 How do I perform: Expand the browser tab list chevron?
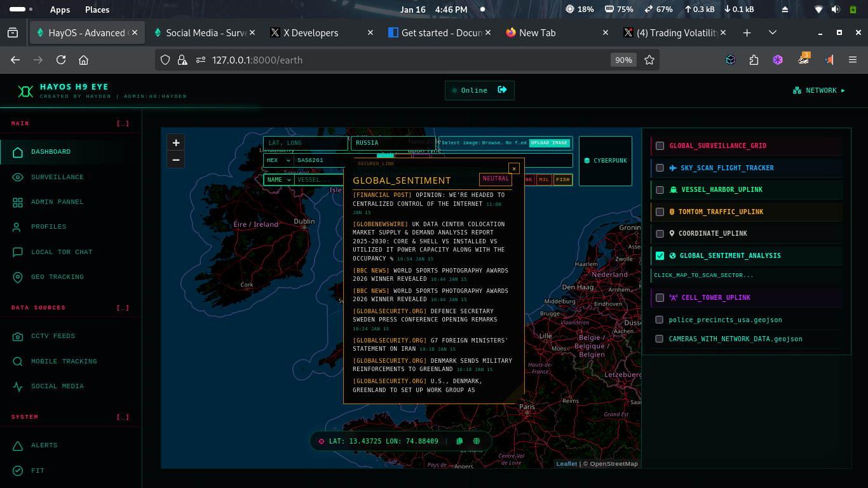click(x=772, y=32)
